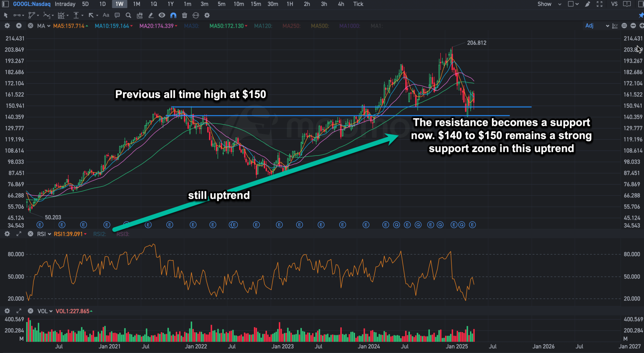Select the text annotation tool
This screenshot has width=644, height=353.
[x=106, y=15]
